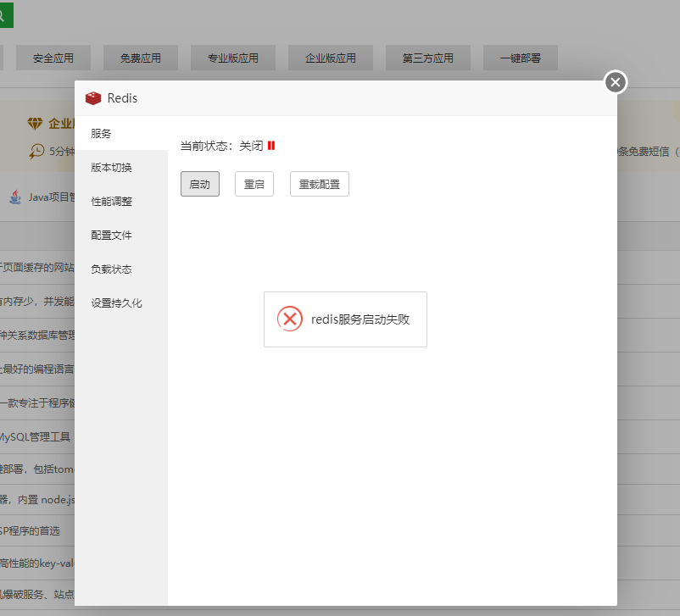Select the 配置文件 tab
This screenshot has width=680, height=616.
click(x=121, y=235)
